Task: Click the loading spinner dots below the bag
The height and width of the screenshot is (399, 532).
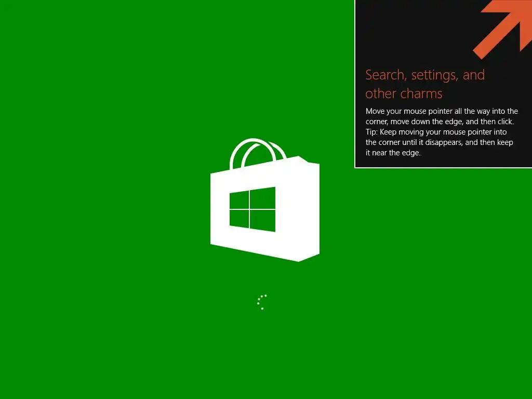Action: 262,302
